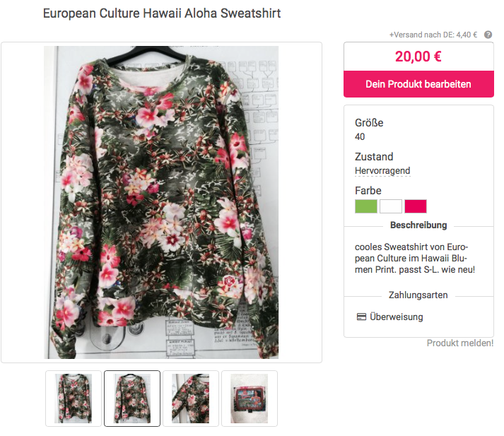Click the Dein Produkt bearbeiten button
The image size is (504, 436).
[x=418, y=84]
